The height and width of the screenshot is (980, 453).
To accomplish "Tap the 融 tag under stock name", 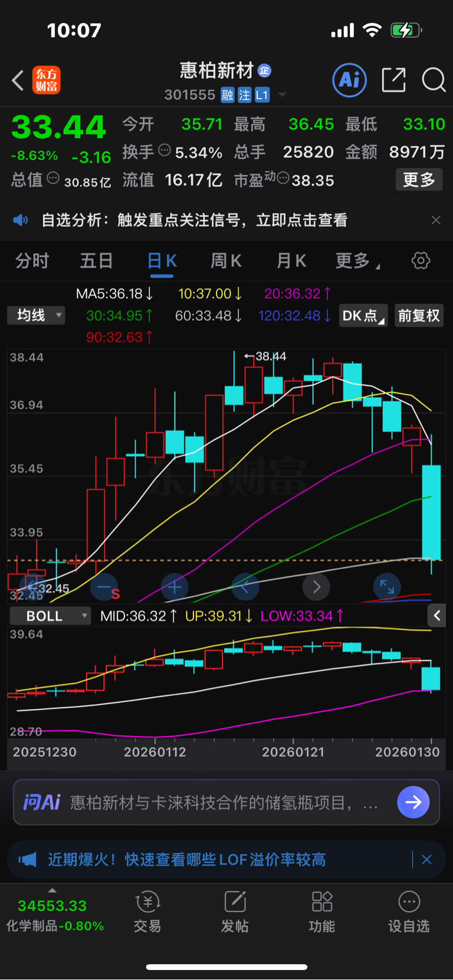I will point(228,95).
